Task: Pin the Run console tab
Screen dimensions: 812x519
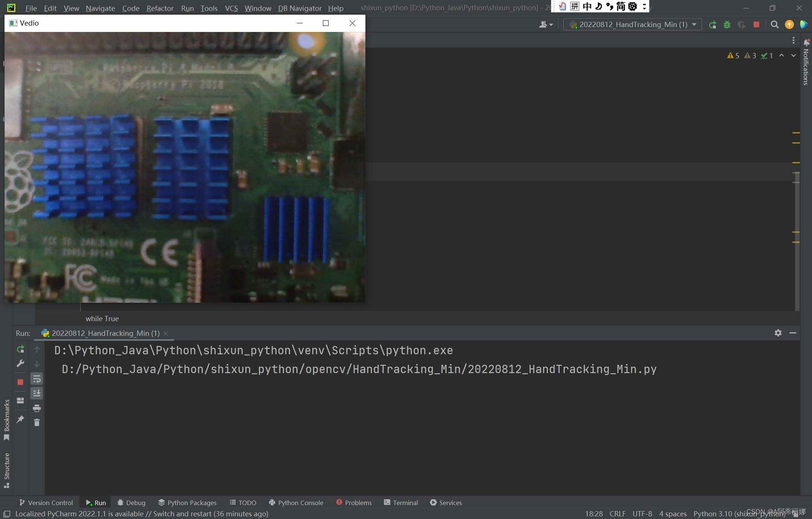Action: (20, 419)
